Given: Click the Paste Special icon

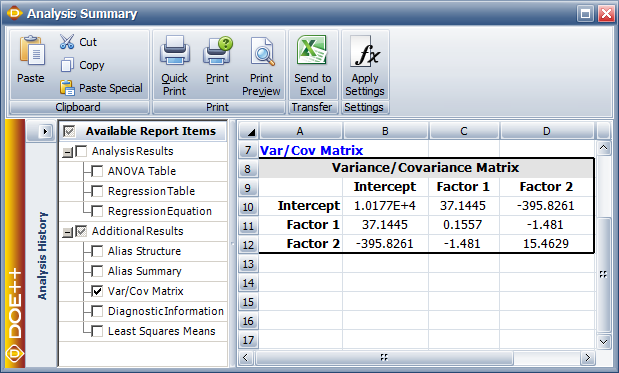Looking at the screenshot, I should 67,88.
